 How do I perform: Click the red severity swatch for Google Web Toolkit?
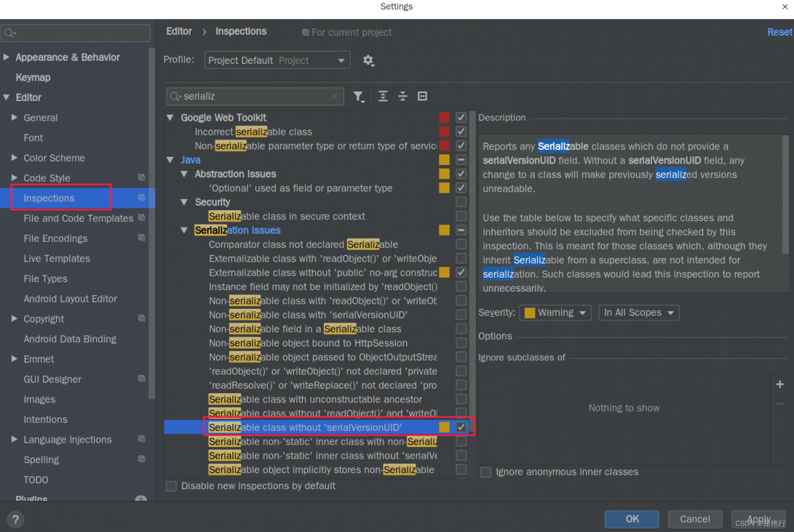(x=444, y=117)
